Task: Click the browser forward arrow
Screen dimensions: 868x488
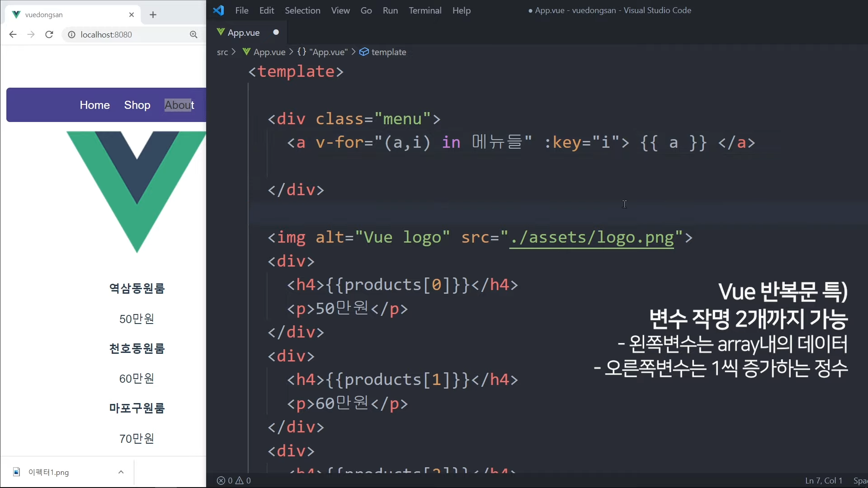Action: point(31,34)
